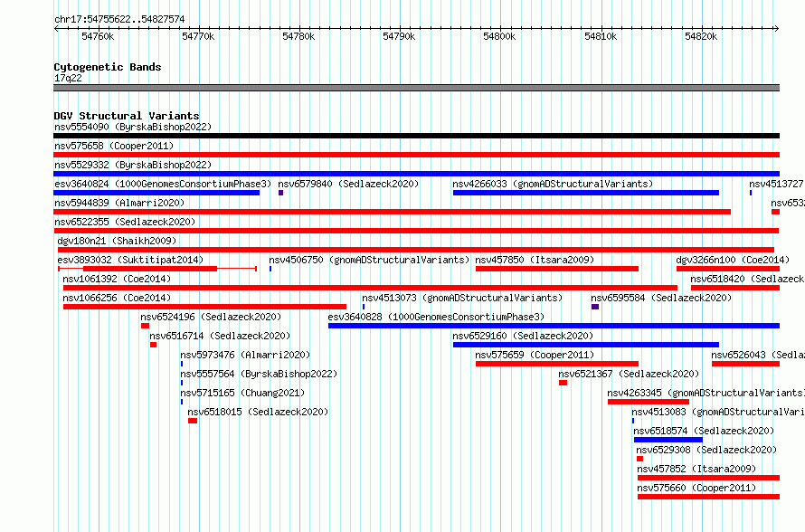Screen dimensions: 805x532
Task: Click the nsv6579840 (Sedlazeck2020) label
Action: pos(348,184)
